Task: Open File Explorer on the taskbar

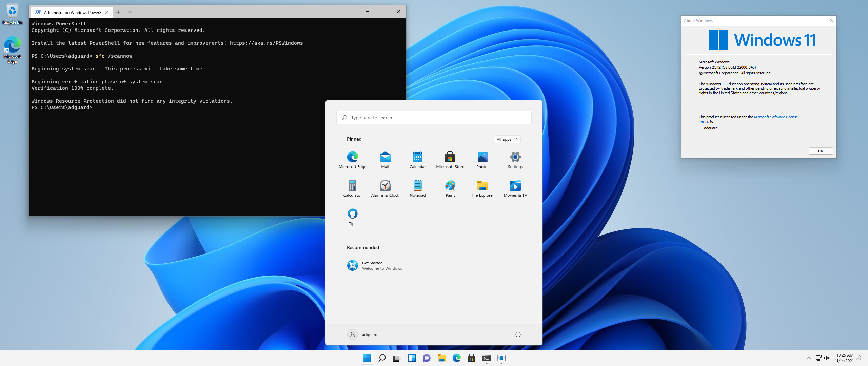Action: tap(441, 358)
